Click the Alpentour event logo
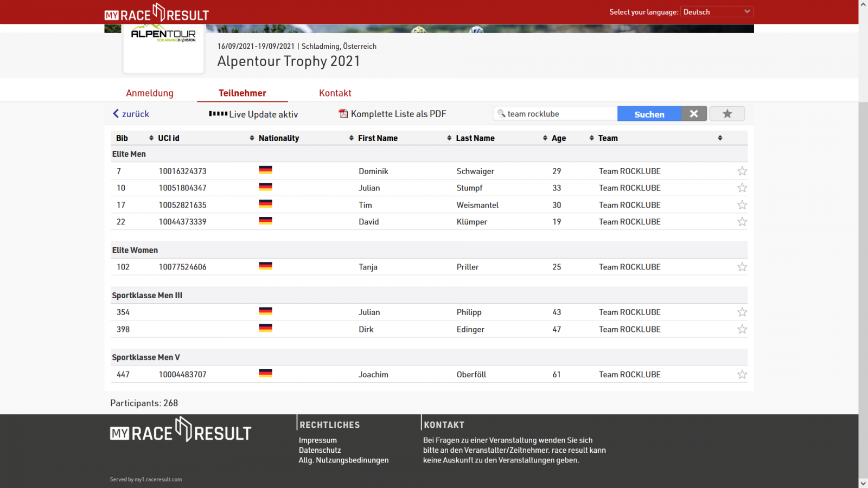The image size is (868, 488). pyautogui.click(x=163, y=36)
